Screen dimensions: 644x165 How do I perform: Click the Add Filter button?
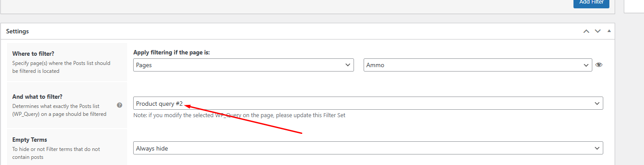click(x=591, y=2)
